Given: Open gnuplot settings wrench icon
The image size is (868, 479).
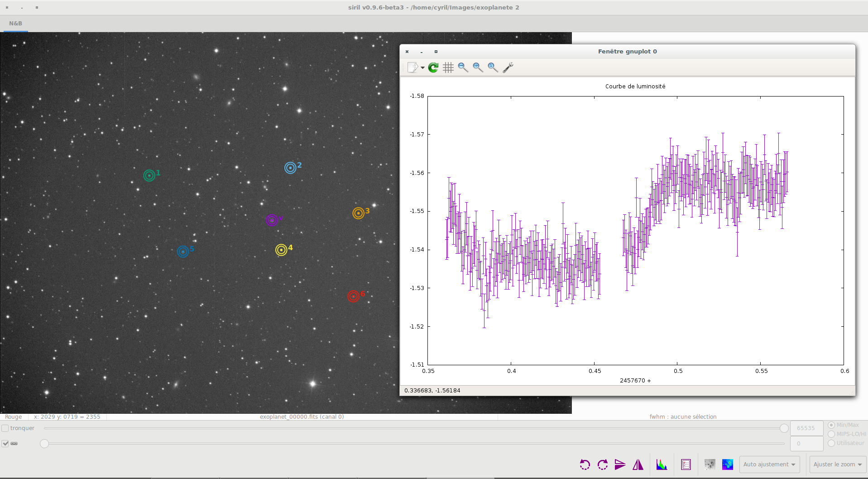Looking at the screenshot, I should (508, 68).
